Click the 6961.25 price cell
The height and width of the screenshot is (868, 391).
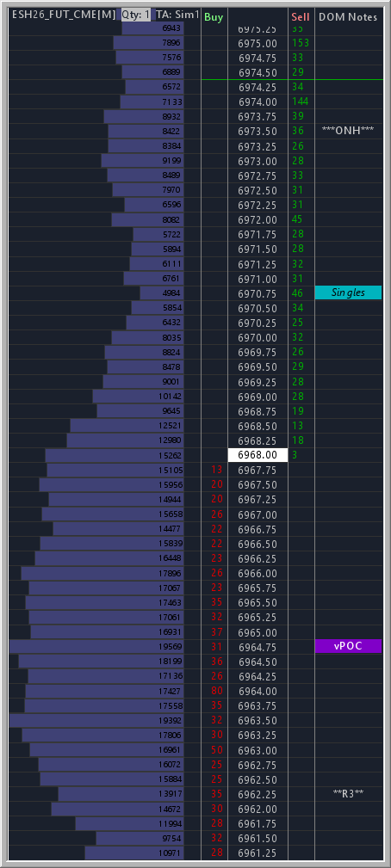258,853
